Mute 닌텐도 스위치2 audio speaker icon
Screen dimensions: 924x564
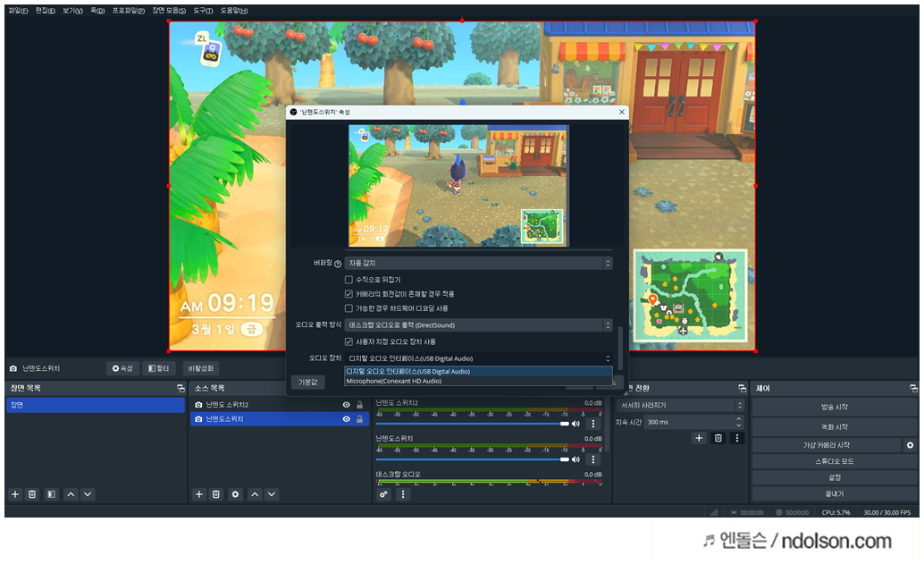(x=575, y=424)
